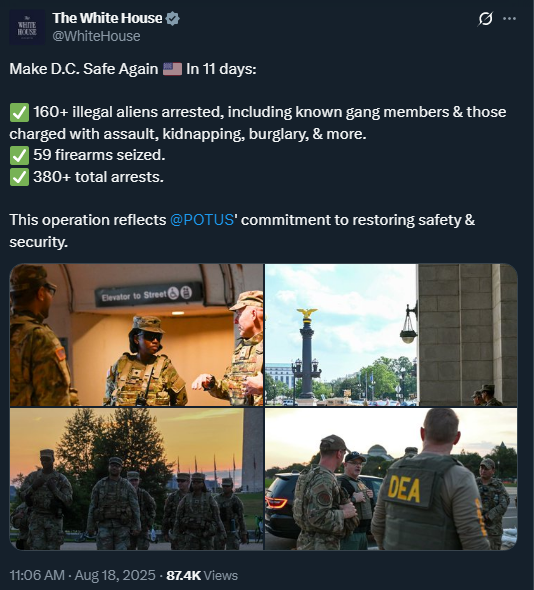
Task: Click the checkmark beside 160+ illegal aliens
Action: (x=19, y=113)
